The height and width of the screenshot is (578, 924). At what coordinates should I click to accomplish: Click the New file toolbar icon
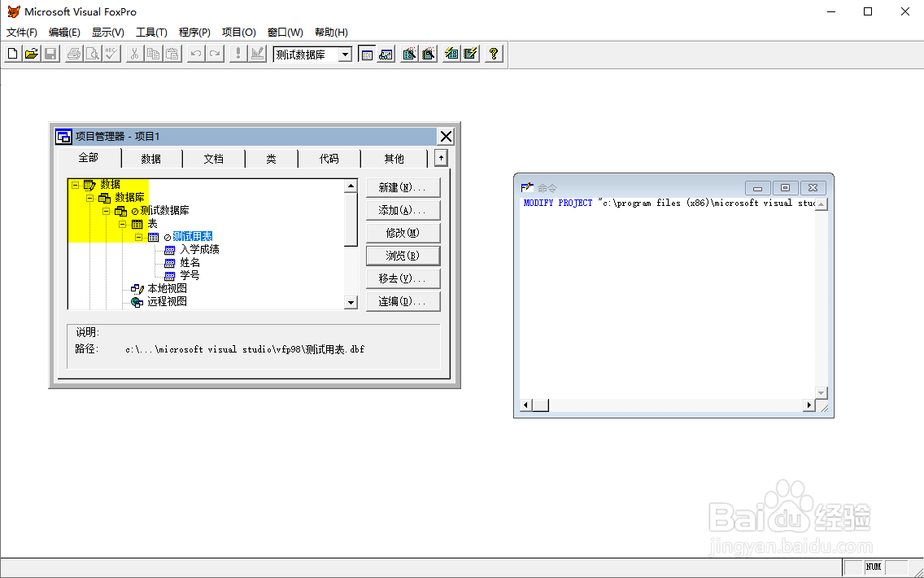[x=12, y=54]
